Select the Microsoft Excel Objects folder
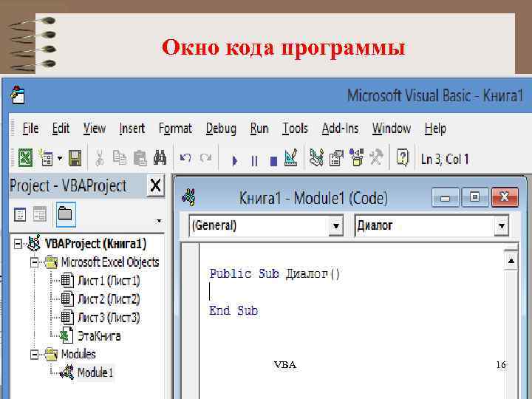532x399 pixels. click(x=110, y=262)
